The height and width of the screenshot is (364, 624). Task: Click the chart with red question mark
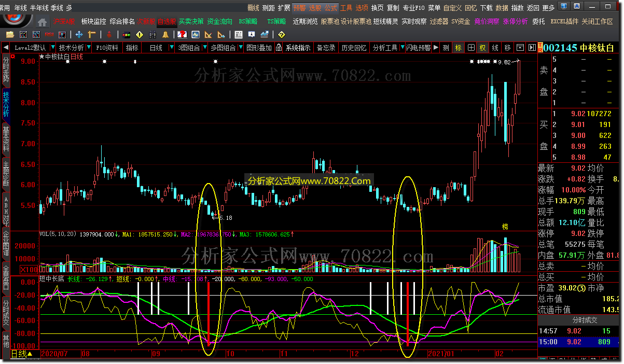click(x=182, y=34)
